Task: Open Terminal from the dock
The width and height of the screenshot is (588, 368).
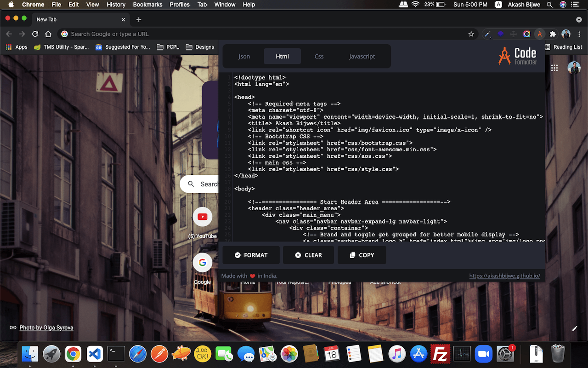Action: click(116, 354)
